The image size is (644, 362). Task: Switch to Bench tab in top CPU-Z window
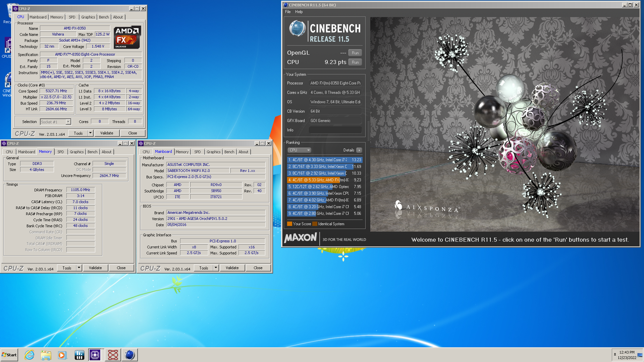pos(104,17)
